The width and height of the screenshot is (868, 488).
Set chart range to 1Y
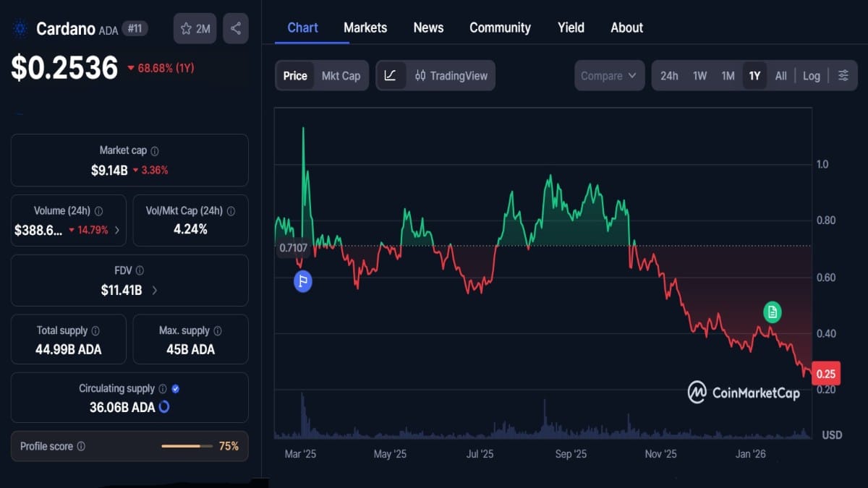click(x=754, y=76)
